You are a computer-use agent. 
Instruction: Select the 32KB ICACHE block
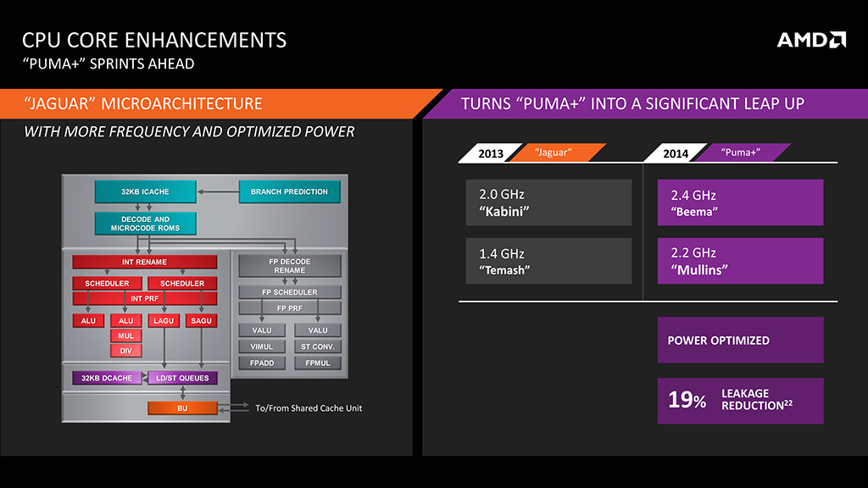coord(145,191)
